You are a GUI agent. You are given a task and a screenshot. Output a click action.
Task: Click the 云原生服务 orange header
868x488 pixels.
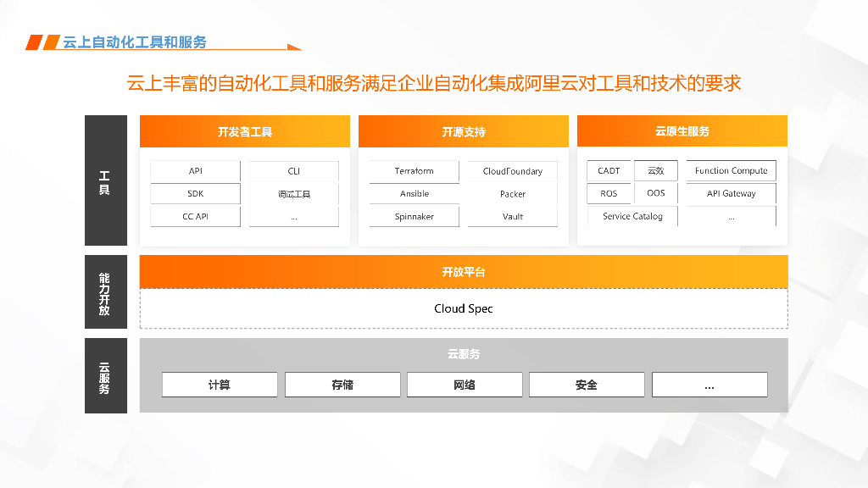[x=682, y=131]
